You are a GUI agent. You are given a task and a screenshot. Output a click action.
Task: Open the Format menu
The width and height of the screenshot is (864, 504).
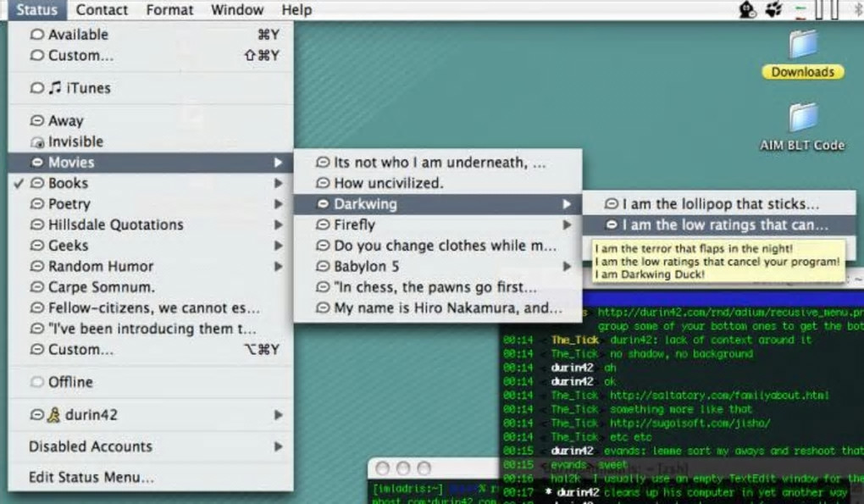coord(169,10)
